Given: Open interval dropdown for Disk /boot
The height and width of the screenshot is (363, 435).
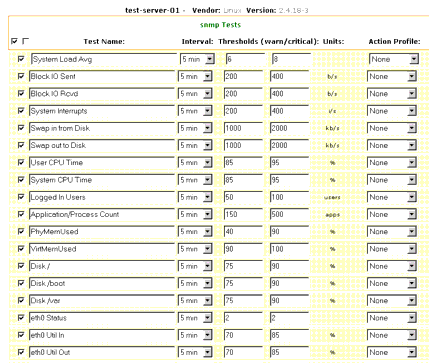Looking at the screenshot, I should point(195,284).
